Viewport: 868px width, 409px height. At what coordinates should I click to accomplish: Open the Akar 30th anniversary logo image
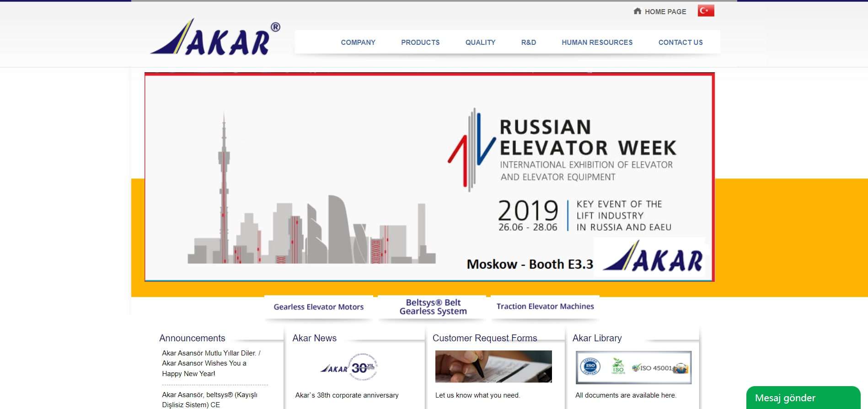350,367
